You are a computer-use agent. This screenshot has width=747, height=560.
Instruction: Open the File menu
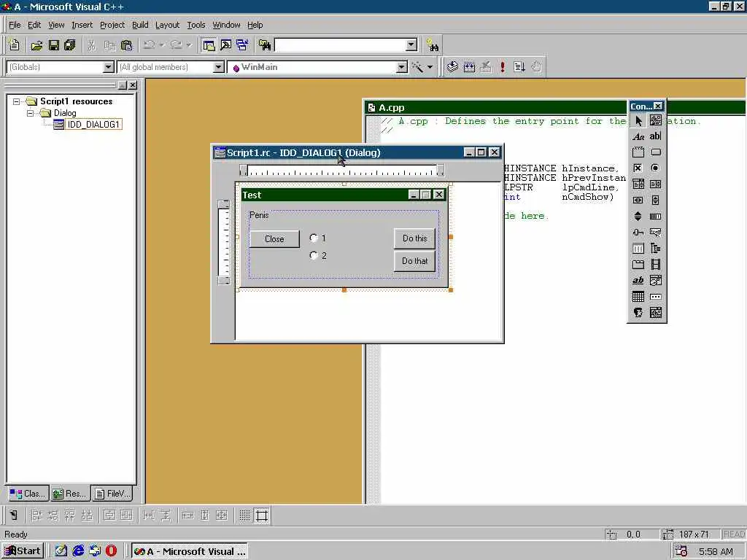[15, 25]
